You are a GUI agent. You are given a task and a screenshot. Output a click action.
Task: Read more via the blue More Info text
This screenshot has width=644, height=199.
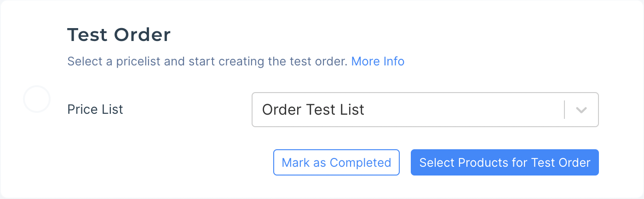pos(378,61)
